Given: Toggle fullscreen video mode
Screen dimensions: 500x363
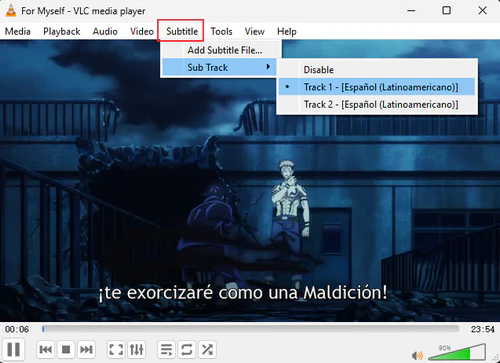Looking at the screenshot, I should pyautogui.click(x=116, y=350).
